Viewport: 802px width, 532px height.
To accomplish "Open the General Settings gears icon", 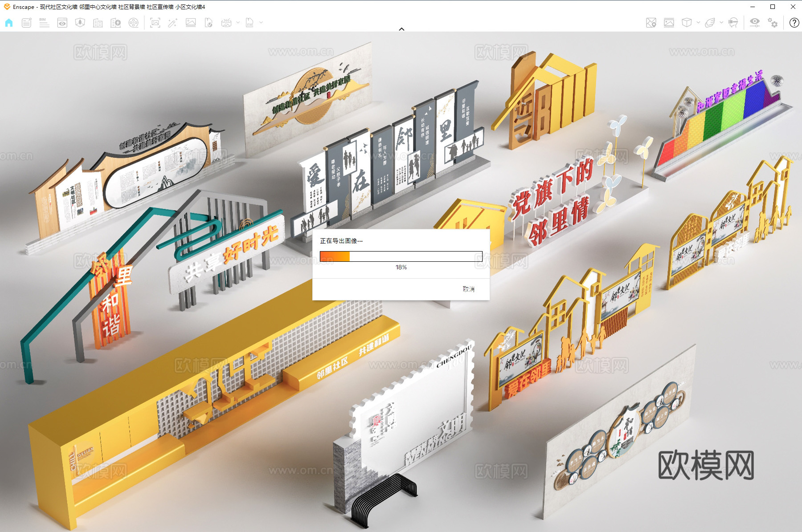I will coord(773,23).
